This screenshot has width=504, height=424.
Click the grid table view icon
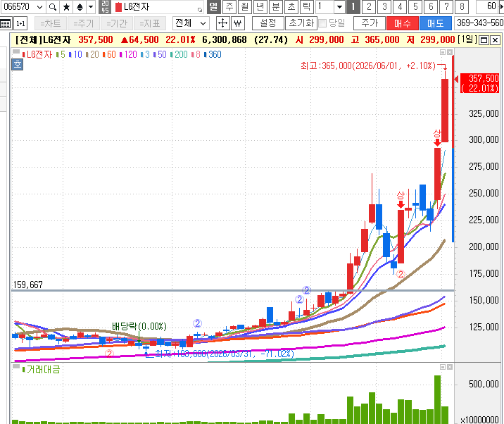(6, 23)
